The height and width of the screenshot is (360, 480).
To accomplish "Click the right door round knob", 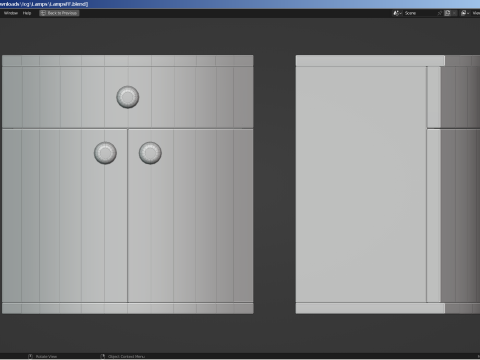I will click(x=150, y=153).
